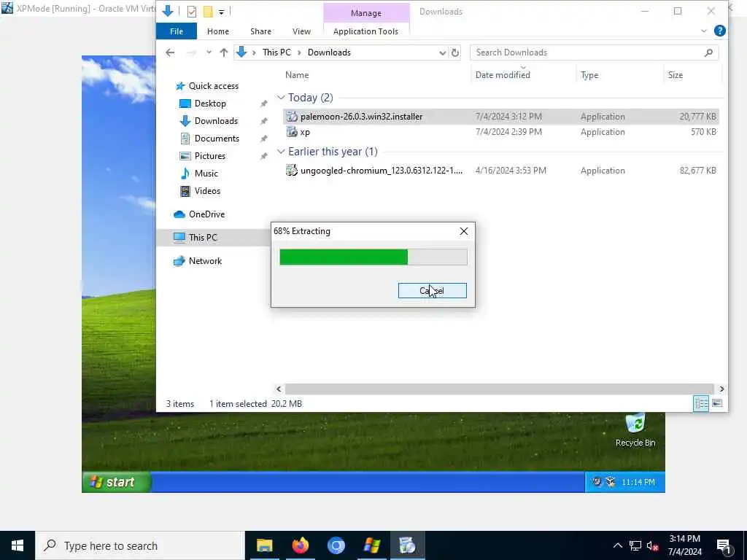
Task: Open the Customize Quick Access Toolbar dropdown
Action: click(x=222, y=12)
